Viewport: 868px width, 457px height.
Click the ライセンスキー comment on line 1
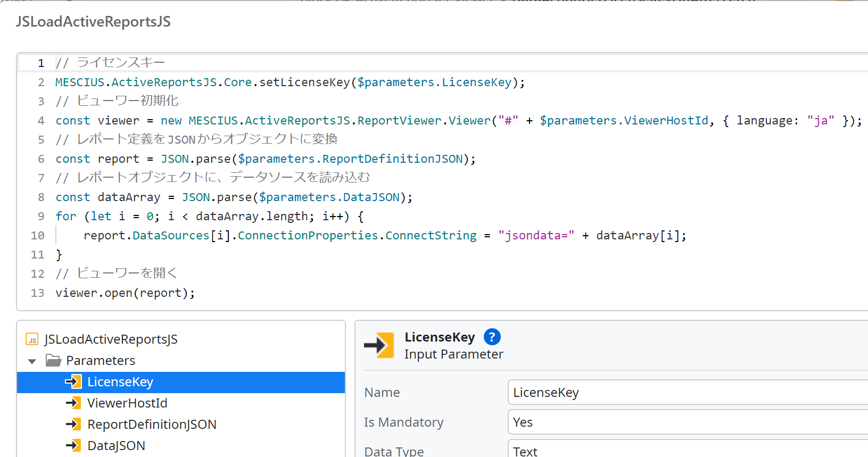110,63
